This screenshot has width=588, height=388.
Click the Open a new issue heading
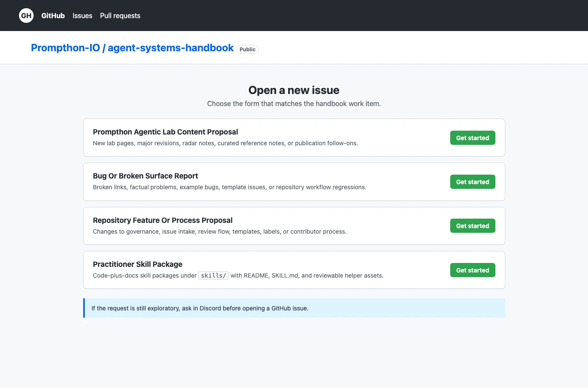point(294,90)
